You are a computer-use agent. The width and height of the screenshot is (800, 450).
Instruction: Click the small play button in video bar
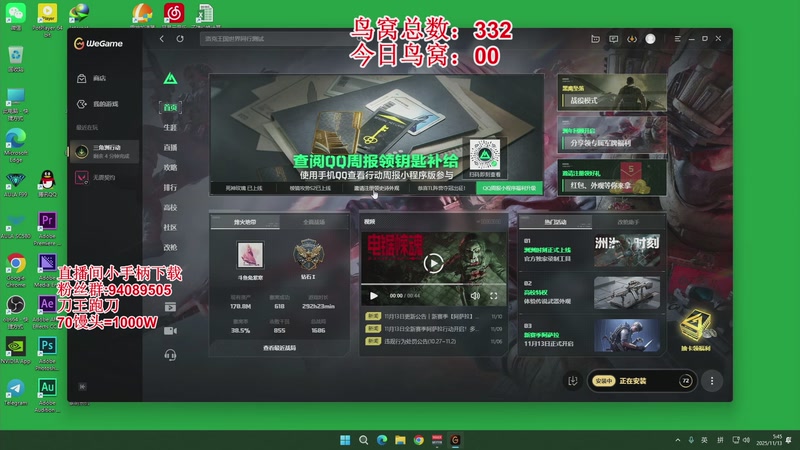click(x=373, y=296)
